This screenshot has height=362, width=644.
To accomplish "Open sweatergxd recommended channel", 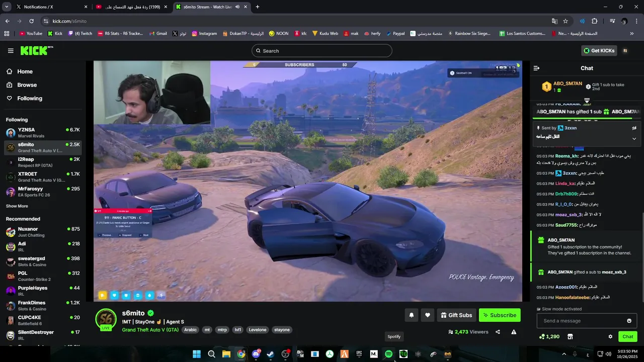I will click(x=43, y=261).
